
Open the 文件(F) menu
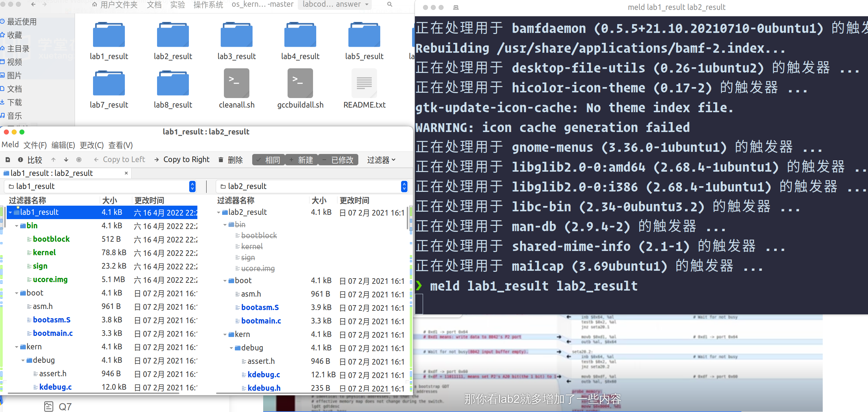click(35, 145)
